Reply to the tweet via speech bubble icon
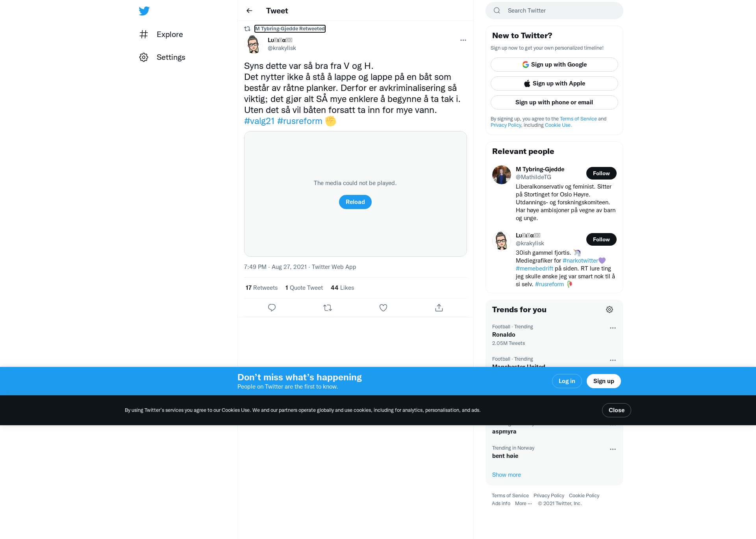Image resolution: width=756 pixels, height=539 pixels. point(272,307)
